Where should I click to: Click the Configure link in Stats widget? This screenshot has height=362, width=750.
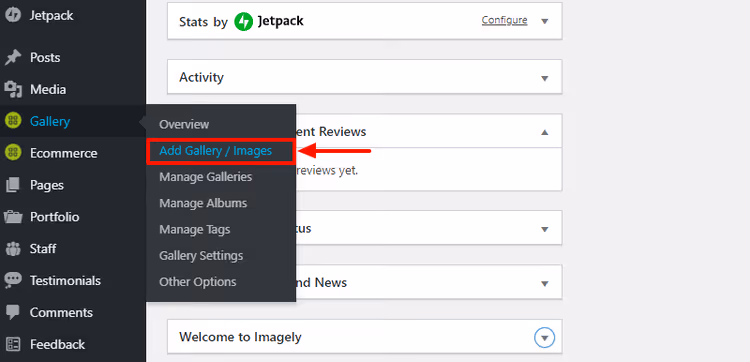[x=505, y=20]
